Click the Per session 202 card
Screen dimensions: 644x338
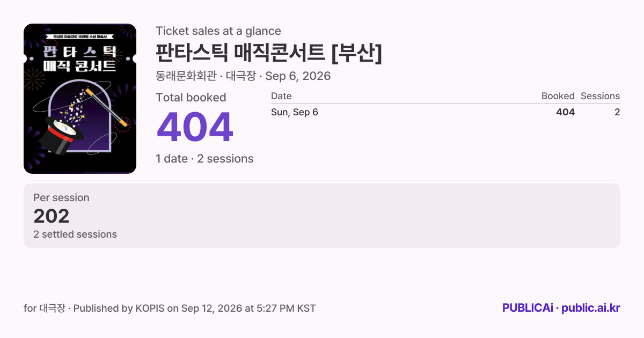click(322, 216)
